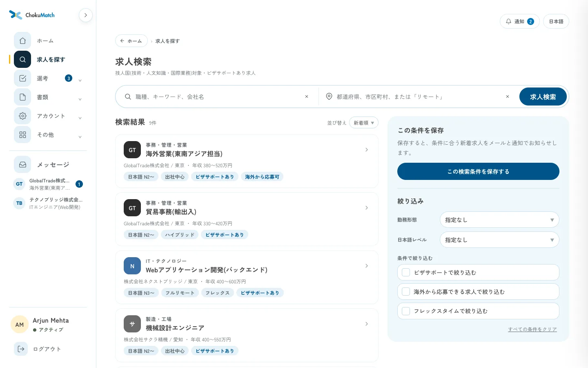Check 海外から応募できる求人で絞り込む checkbox
The width and height of the screenshot is (588, 368).
coord(406,292)
